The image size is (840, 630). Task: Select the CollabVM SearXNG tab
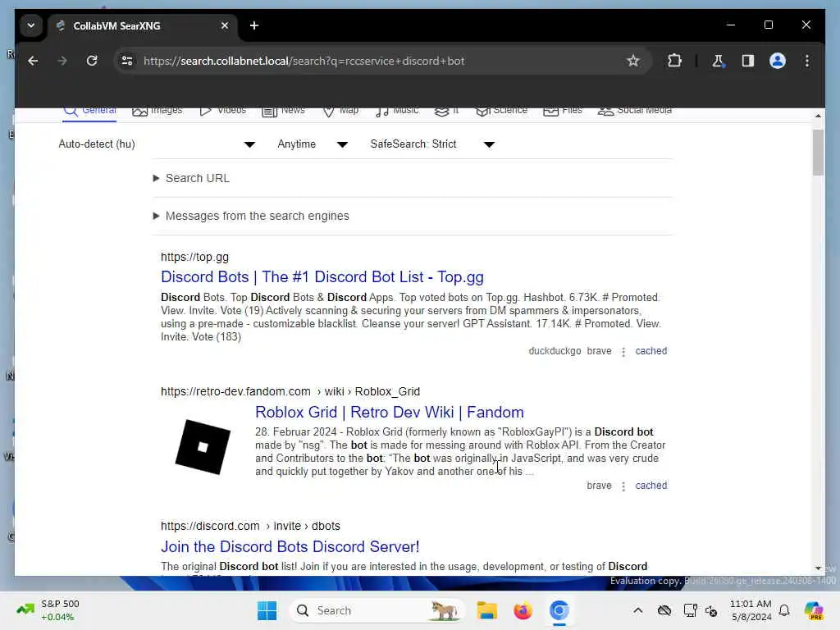(143, 25)
